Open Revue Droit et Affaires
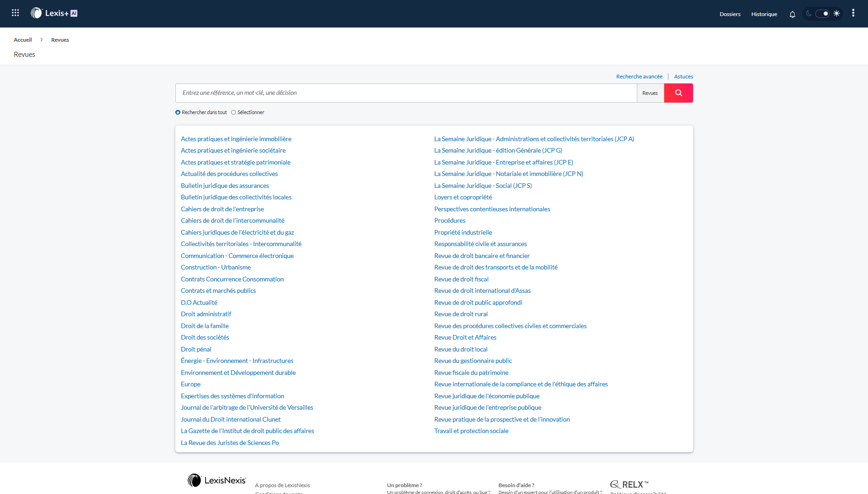This screenshot has width=868, height=494. pyautogui.click(x=465, y=337)
